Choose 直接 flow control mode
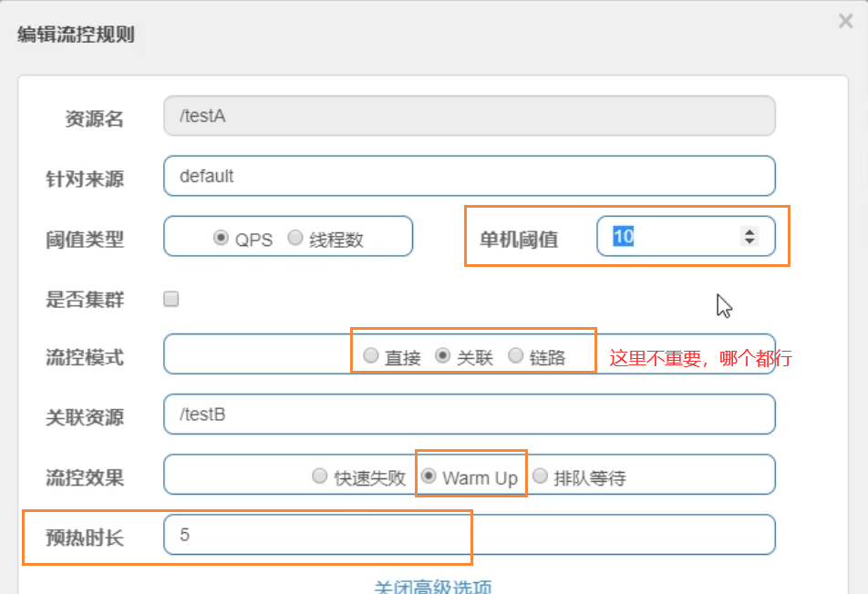The image size is (868, 594). [371, 355]
